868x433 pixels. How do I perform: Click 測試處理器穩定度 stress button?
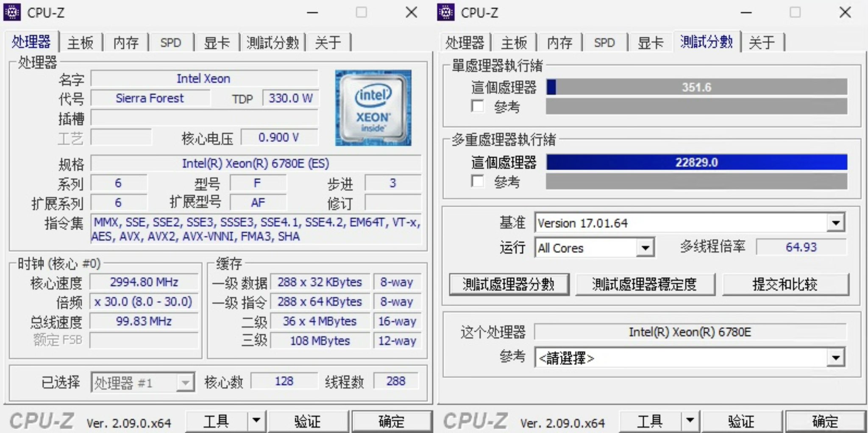(645, 284)
